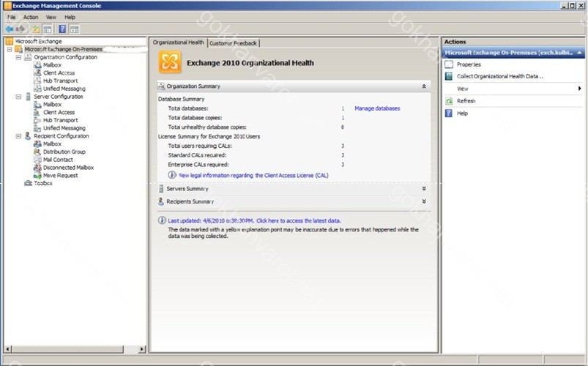Select Mailbox under Organization Configuration
The height and width of the screenshot is (366, 588).
[52, 65]
